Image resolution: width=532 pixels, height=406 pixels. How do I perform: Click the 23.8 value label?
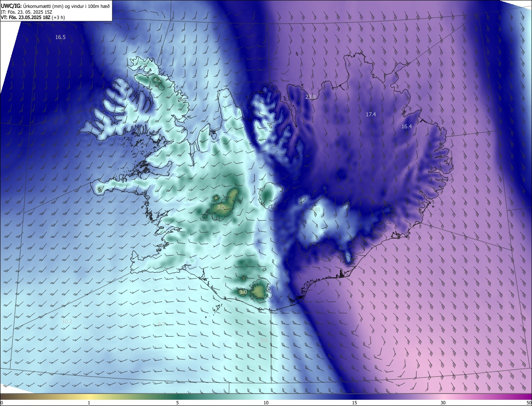pyautogui.click(x=311, y=97)
